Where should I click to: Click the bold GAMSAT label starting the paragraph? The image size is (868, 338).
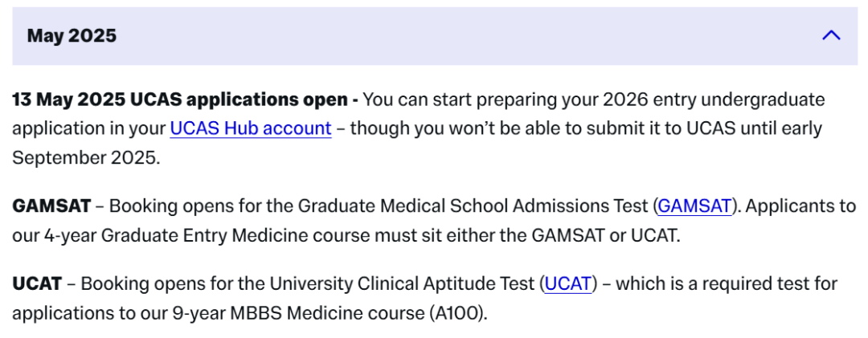coord(51,206)
